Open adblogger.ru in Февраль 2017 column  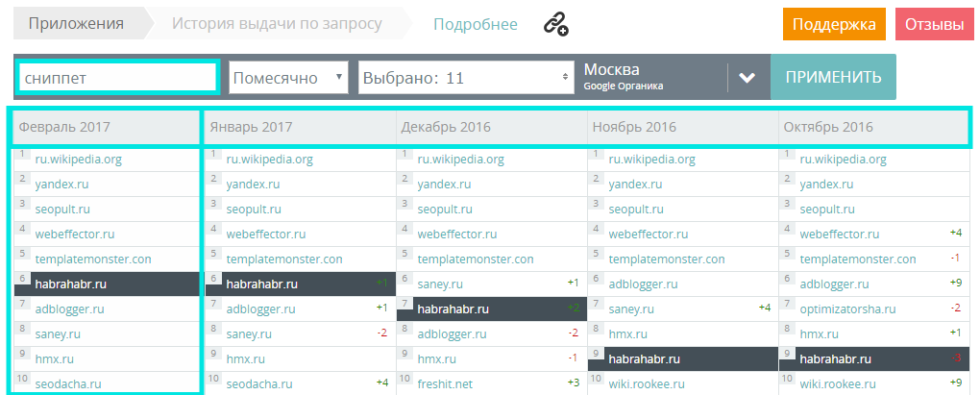(x=69, y=309)
